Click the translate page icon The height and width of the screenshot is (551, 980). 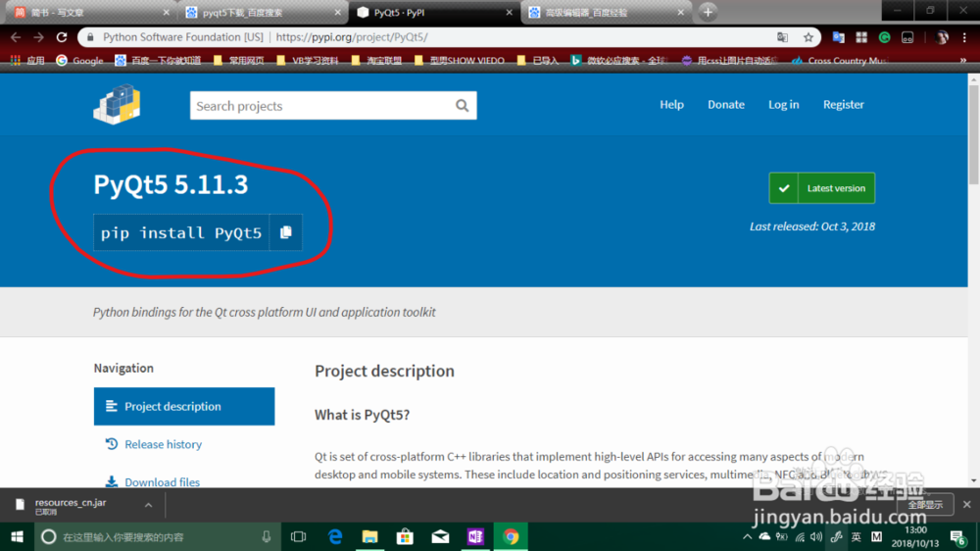point(782,37)
